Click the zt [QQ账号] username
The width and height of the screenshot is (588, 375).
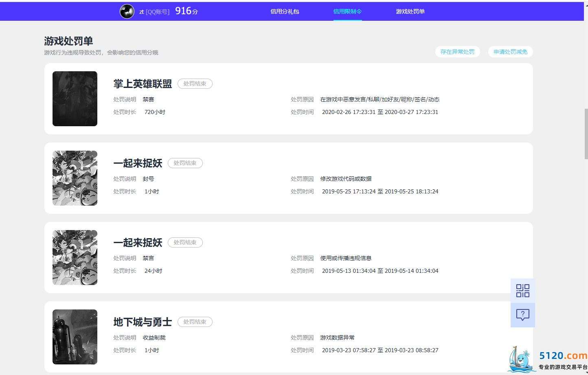click(x=154, y=12)
